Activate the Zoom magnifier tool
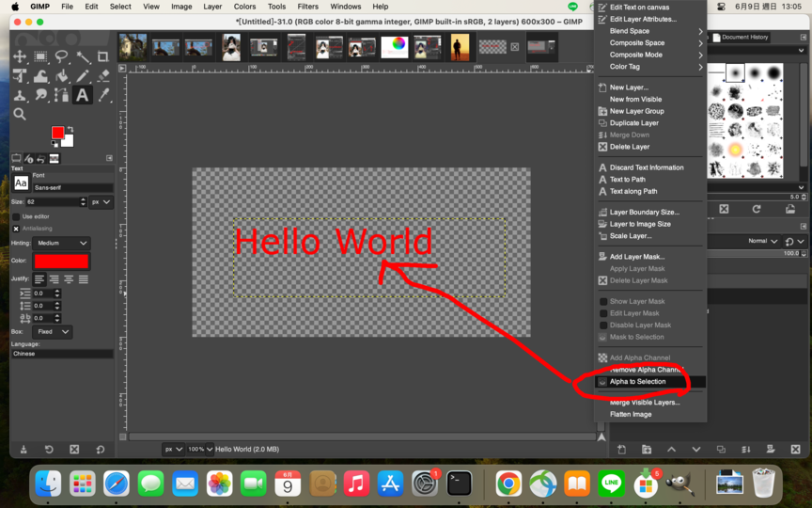 click(x=20, y=114)
